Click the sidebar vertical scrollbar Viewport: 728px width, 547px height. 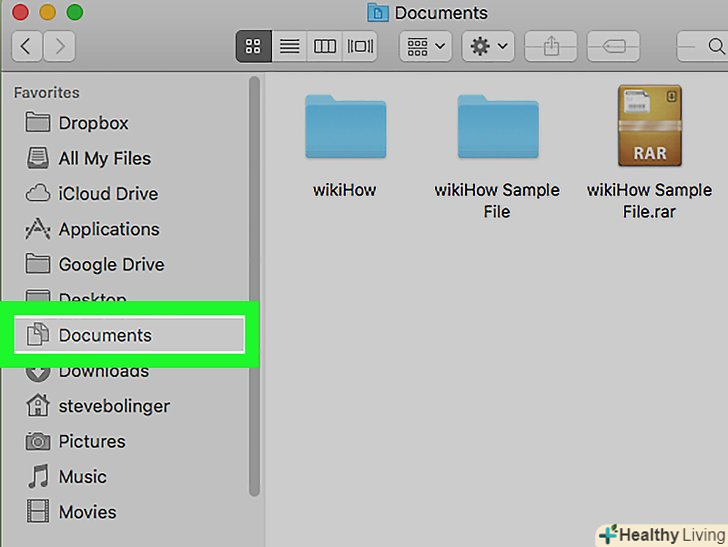pyautogui.click(x=254, y=290)
